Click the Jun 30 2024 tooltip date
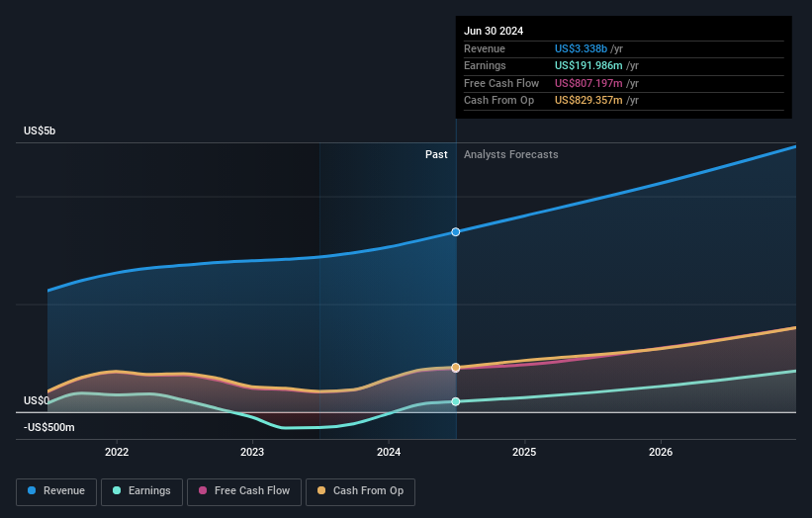Image resolution: width=812 pixels, height=518 pixels. [494, 31]
